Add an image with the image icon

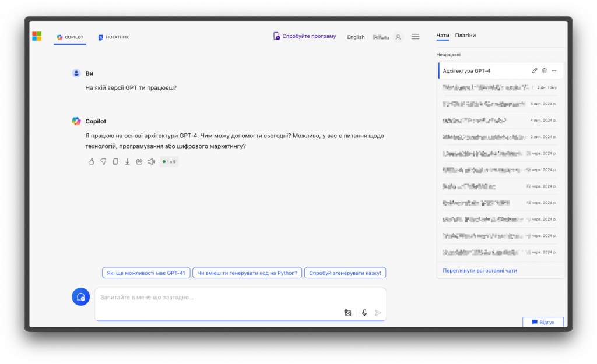coord(347,313)
